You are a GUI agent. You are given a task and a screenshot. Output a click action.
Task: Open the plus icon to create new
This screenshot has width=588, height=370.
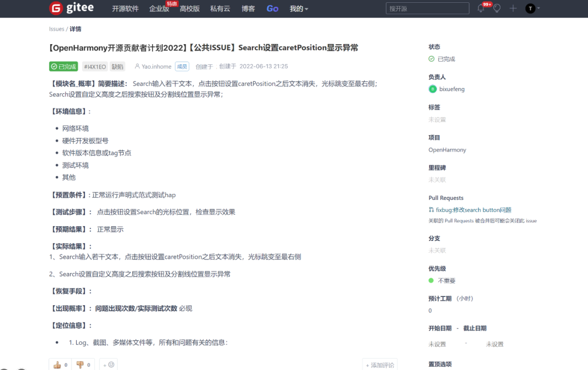coord(513,8)
